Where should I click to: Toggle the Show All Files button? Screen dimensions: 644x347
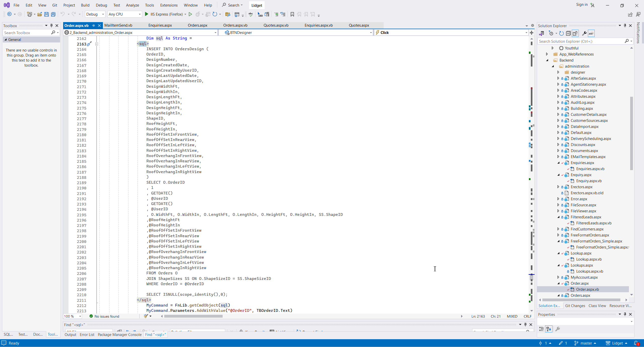click(x=575, y=33)
